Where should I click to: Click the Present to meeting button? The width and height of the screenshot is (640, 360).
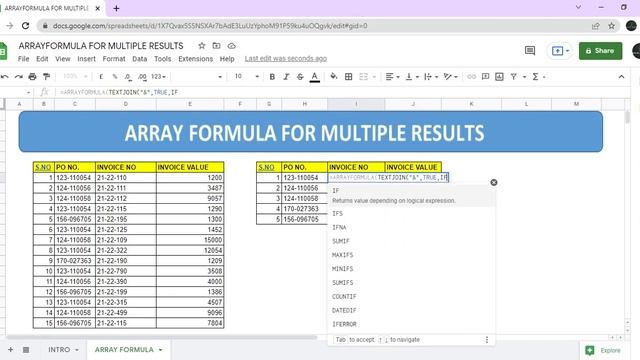click(x=560, y=51)
